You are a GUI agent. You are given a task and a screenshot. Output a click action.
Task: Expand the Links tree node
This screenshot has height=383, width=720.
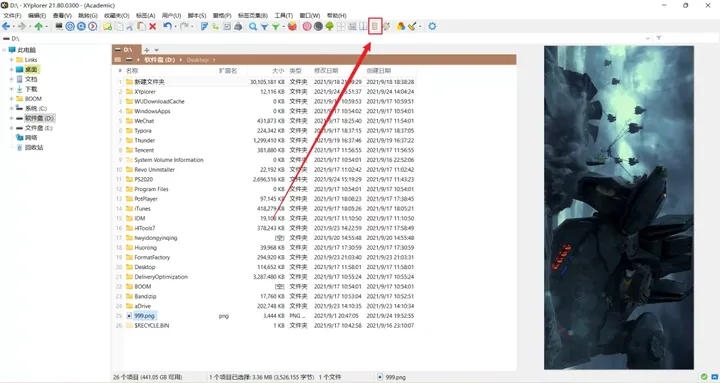(11, 60)
